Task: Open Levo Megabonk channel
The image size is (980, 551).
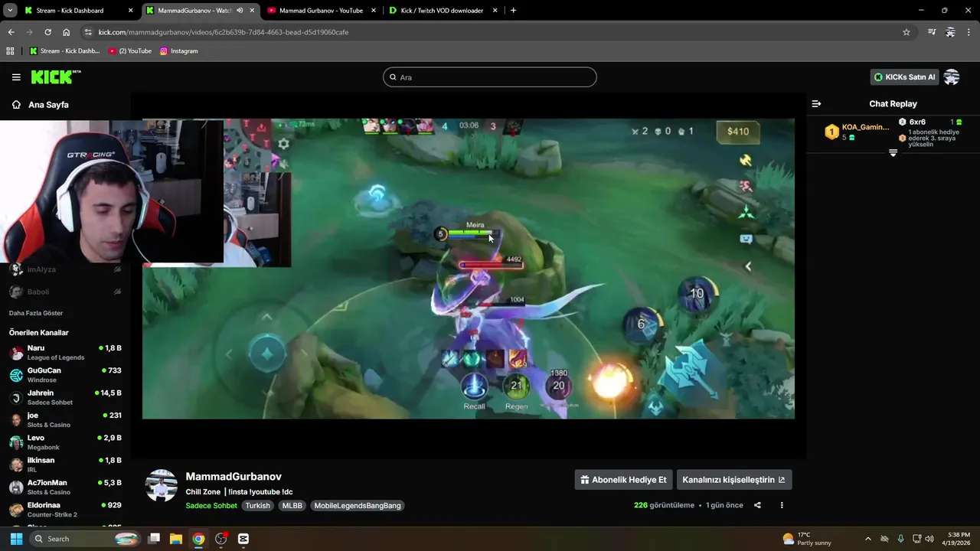Action: 65,442
